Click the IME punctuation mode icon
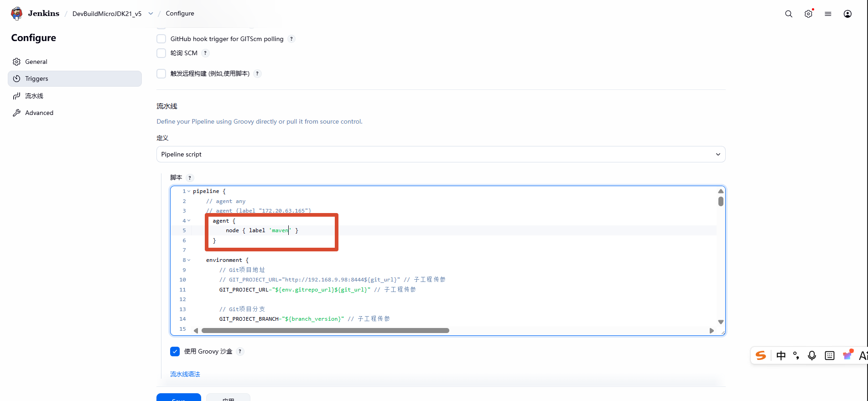Viewport: 868px width, 401px height. point(796,355)
